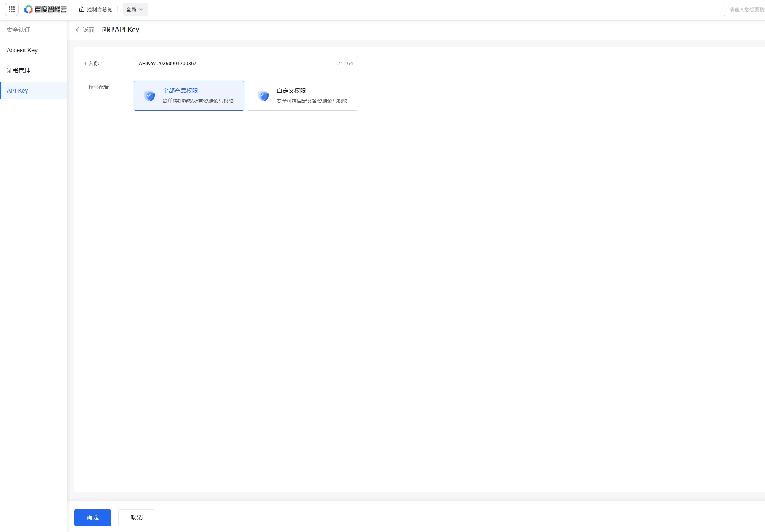This screenshot has height=532, width=765.
Task: Click the API key name input field
Action: (245, 64)
